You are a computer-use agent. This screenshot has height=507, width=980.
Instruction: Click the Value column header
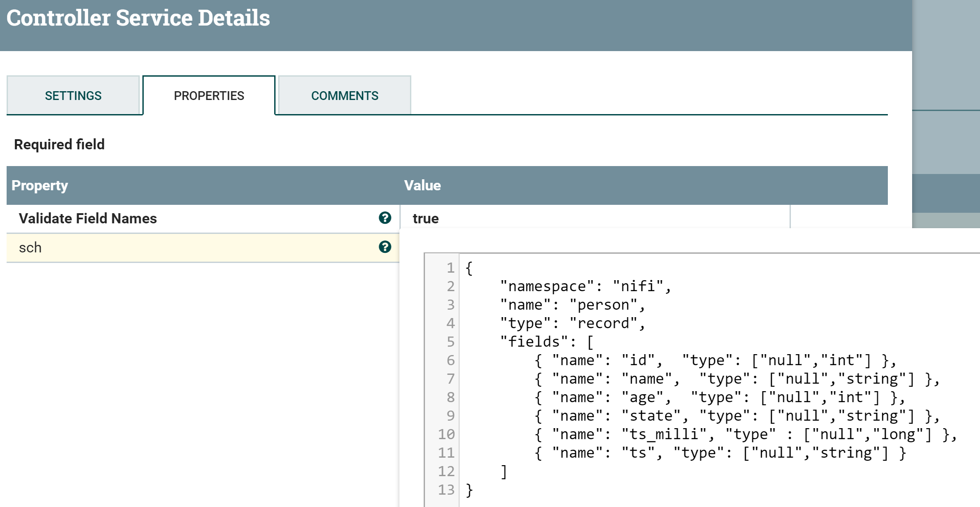coord(422,185)
